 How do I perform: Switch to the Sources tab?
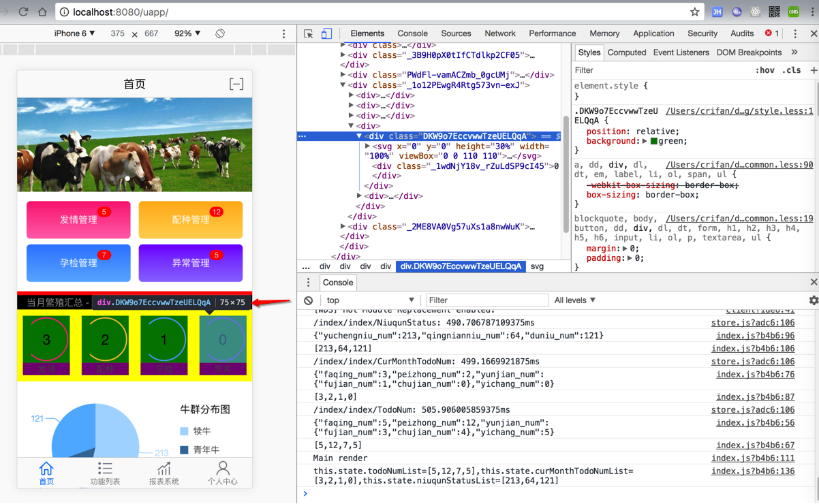456,33
